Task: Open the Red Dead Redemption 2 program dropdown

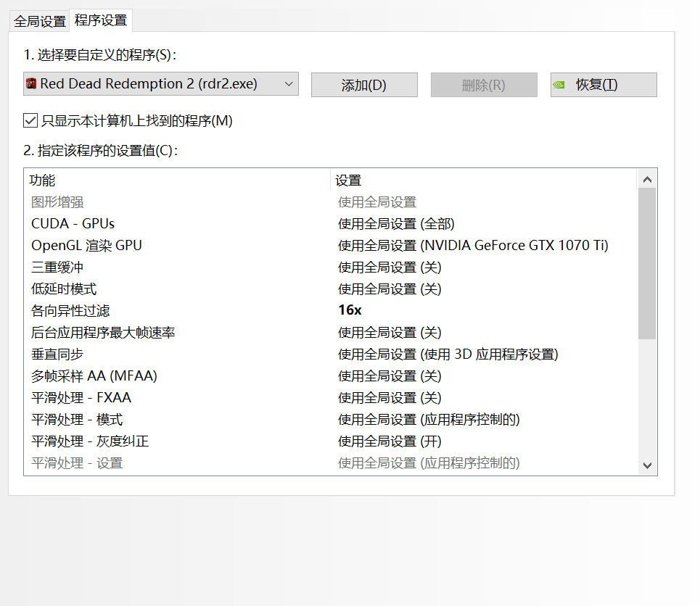Action: tap(161, 84)
